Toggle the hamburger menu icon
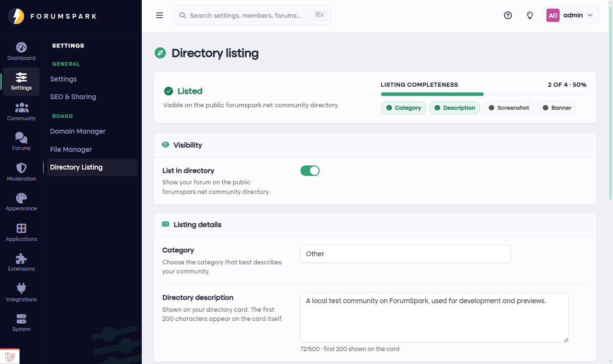Viewport: 613px width, 364px height. click(x=159, y=15)
